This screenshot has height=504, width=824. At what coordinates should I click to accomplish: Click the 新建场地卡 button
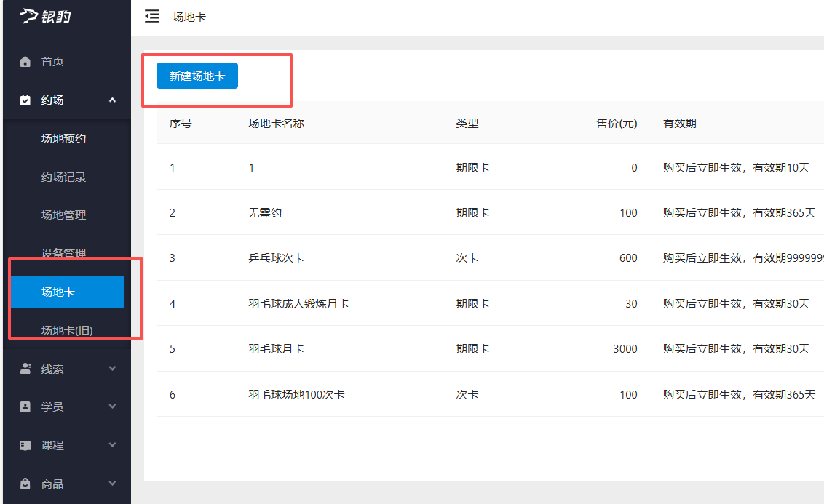tap(197, 76)
